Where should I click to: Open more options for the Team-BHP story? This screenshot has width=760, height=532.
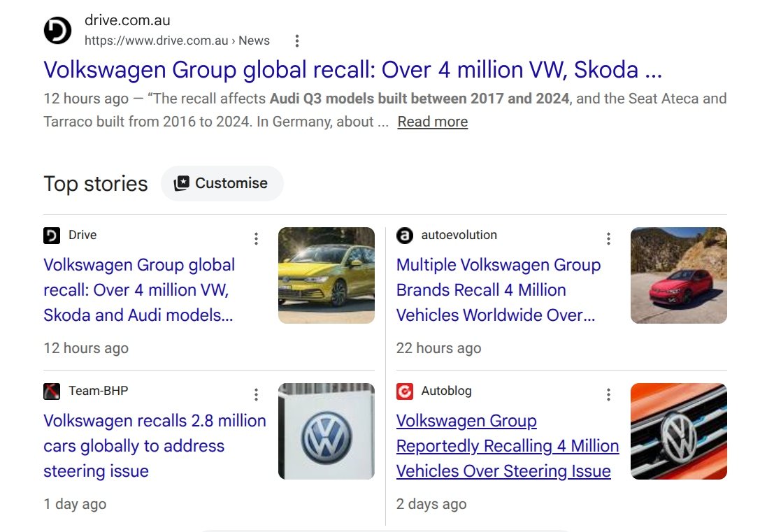click(x=256, y=394)
